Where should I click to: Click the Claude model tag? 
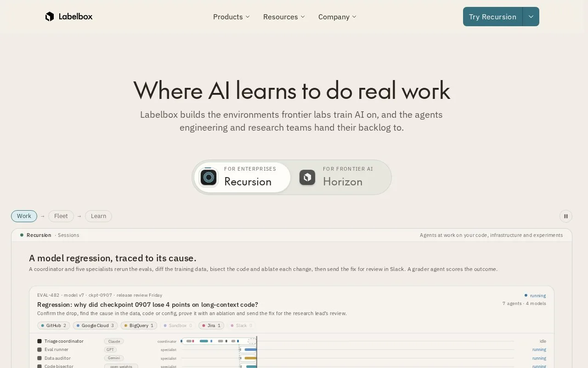(x=114, y=341)
